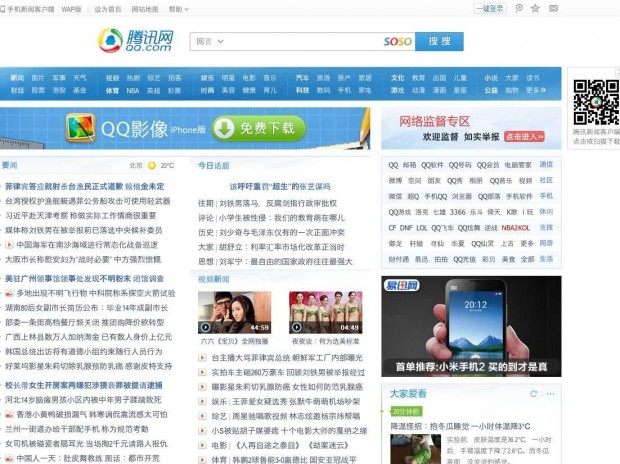
Task: Click image icon beside 香港小黄鸭破损漏气 headline
Action: 9,415
